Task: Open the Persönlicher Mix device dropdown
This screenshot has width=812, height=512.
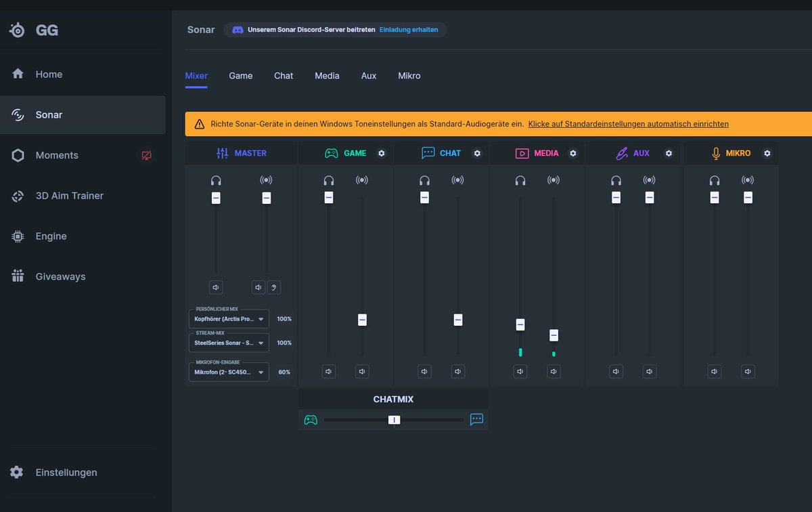Action: (229, 318)
